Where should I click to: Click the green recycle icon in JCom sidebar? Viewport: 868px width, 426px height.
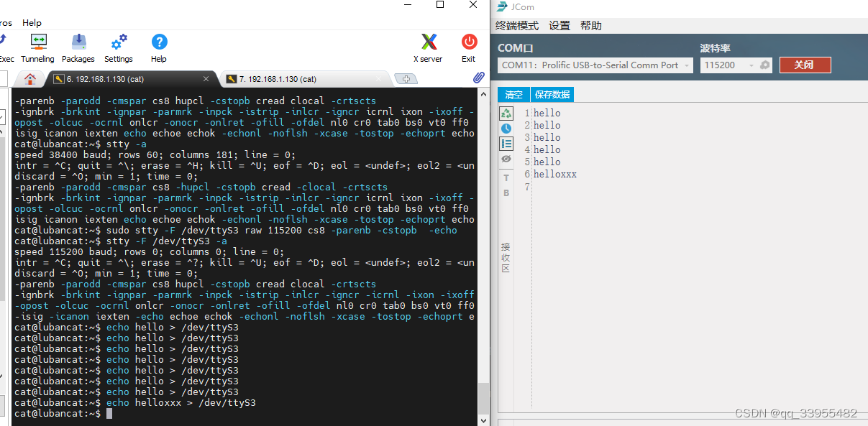click(x=506, y=114)
